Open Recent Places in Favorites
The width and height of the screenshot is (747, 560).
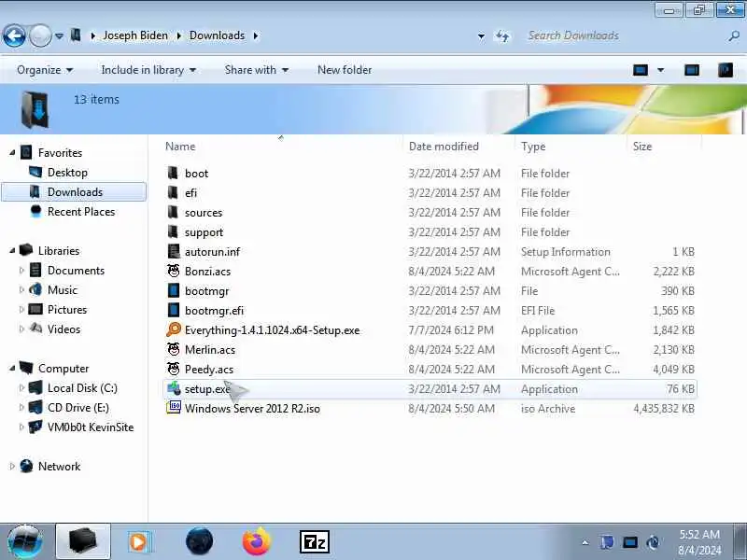tap(81, 212)
